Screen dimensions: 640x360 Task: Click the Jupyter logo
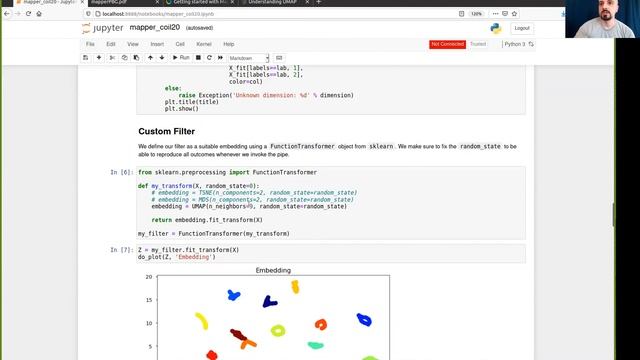click(x=102, y=28)
